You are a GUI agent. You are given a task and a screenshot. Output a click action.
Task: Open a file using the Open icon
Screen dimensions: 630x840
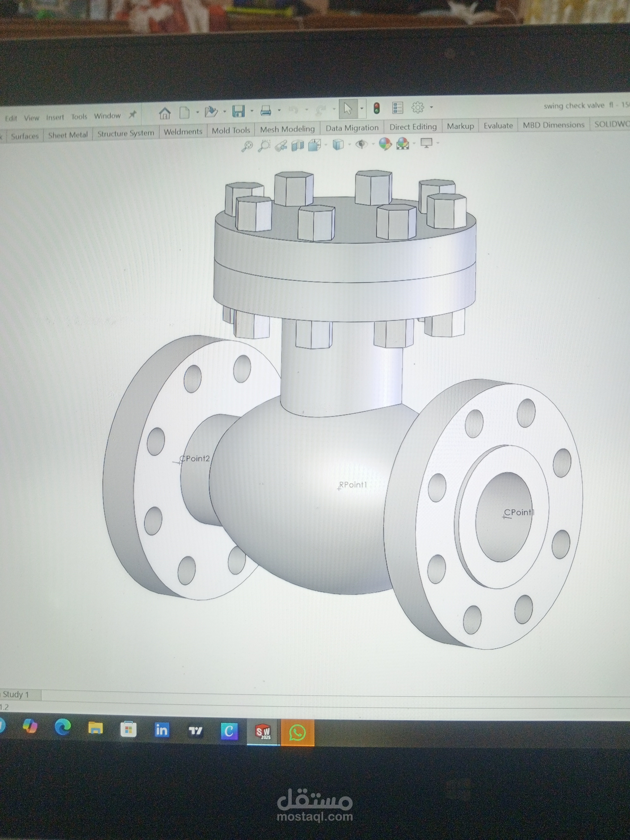pyautogui.click(x=211, y=112)
